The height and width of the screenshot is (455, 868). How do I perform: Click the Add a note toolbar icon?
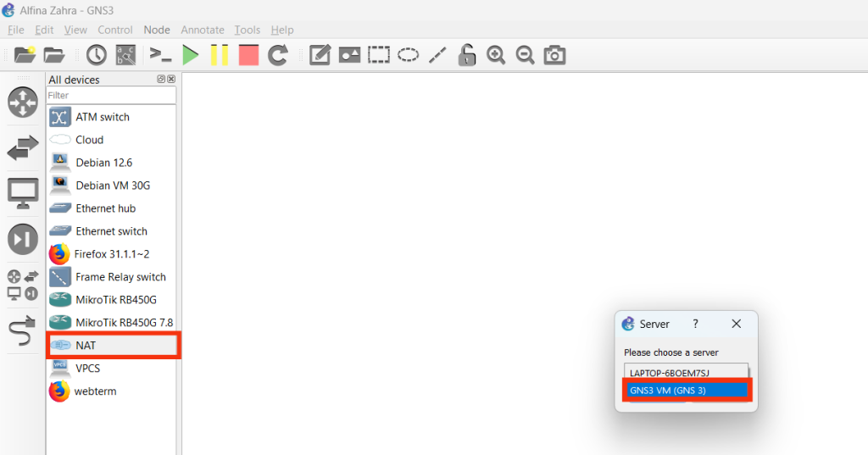click(x=320, y=55)
